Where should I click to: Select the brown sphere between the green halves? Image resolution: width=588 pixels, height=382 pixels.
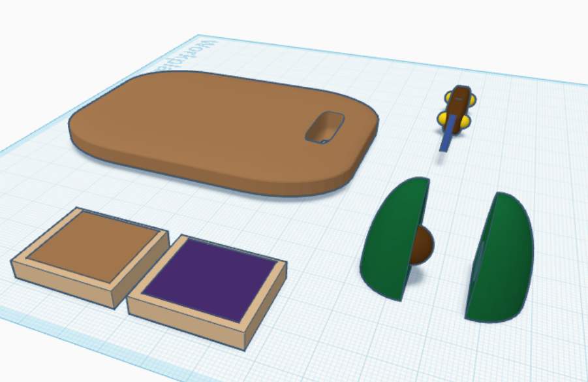[422, 246]
